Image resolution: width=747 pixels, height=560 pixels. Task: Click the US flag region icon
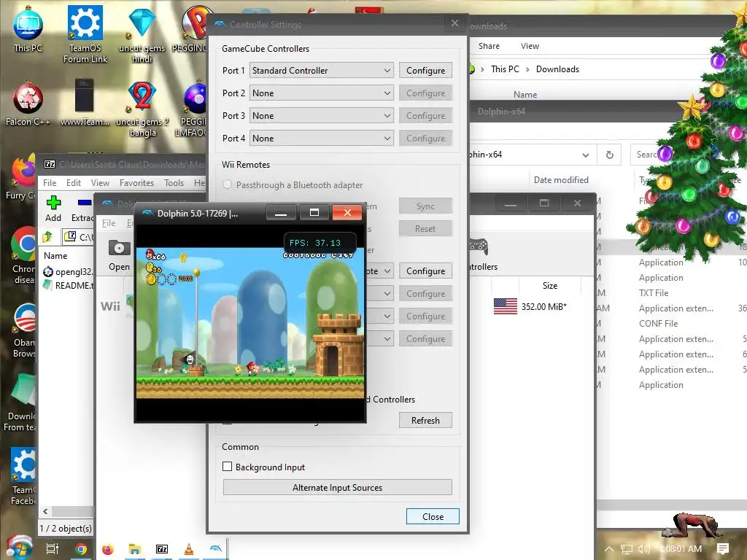click(x=505, y=306)
